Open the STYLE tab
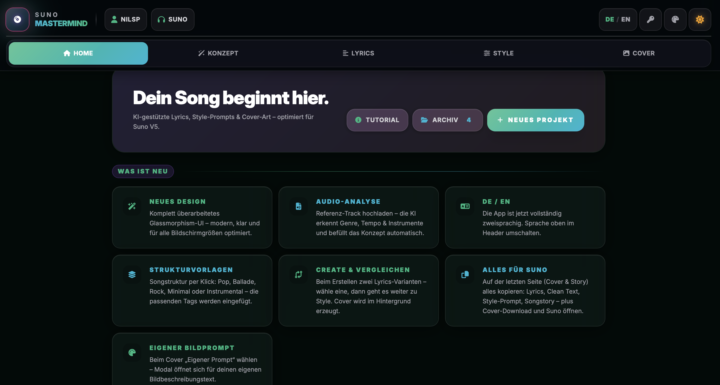 click(499, 53)
